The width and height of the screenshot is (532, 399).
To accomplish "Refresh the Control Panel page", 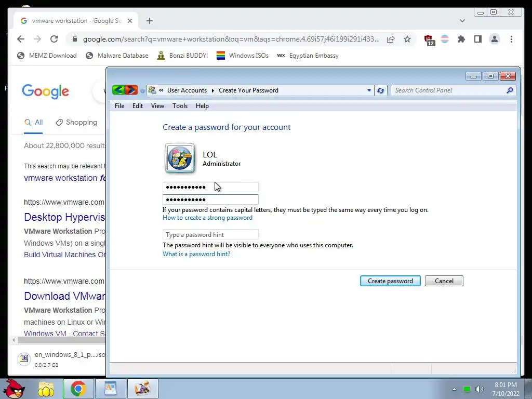I will click(x=380, y=90).
